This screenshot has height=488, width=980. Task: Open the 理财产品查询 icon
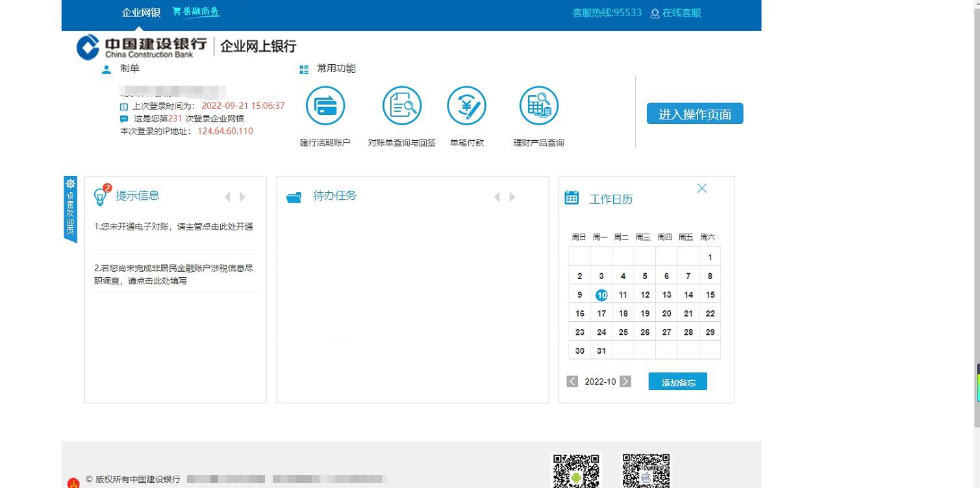pos(538,105)
